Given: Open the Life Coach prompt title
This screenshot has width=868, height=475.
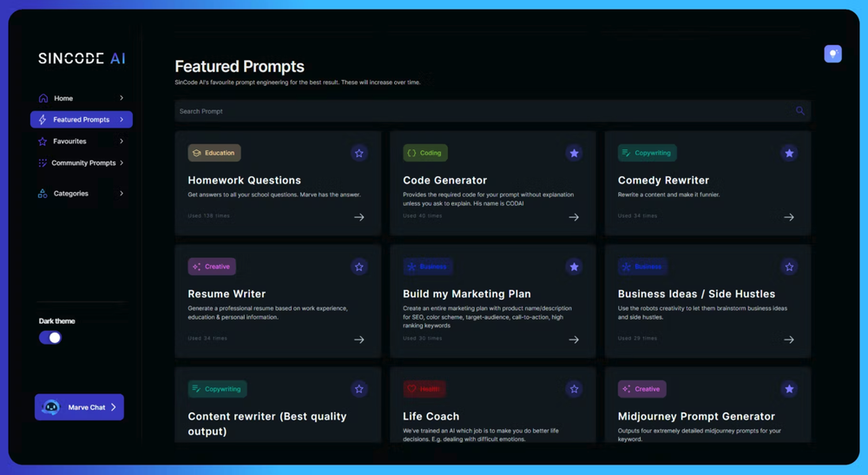Looking at the screenshot, I should (431, 416).
